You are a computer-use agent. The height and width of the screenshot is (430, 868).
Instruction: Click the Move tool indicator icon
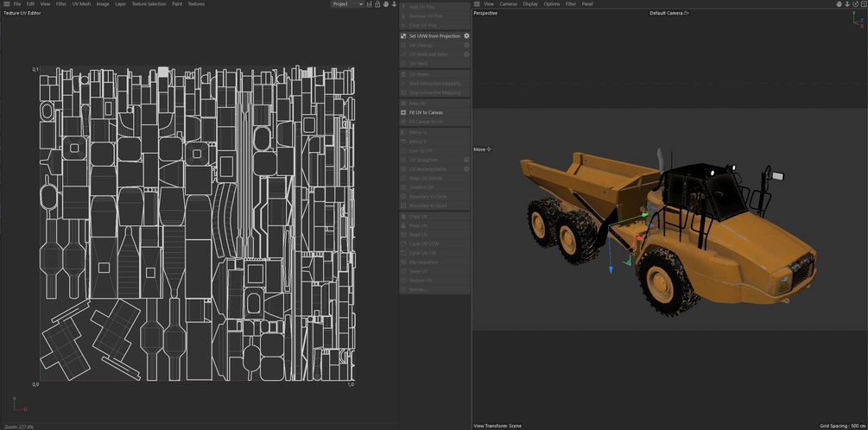pyautogui.click(x=489, y=149)
